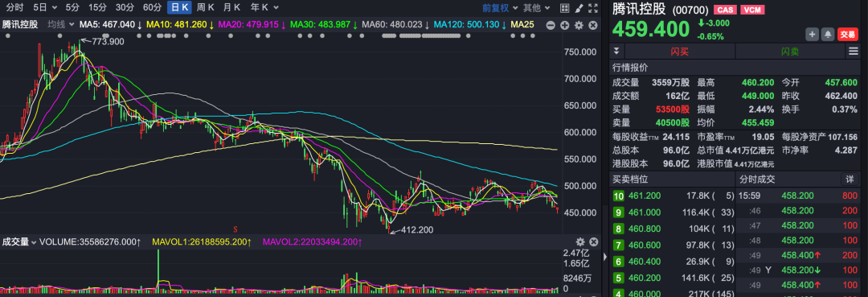
Task: Open volume panel settings gear
Action: coord(580,242)
